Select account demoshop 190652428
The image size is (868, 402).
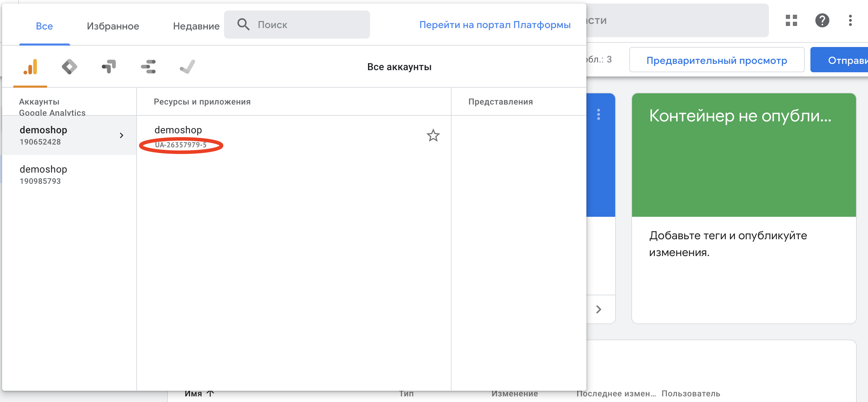(x=69, y=135)
